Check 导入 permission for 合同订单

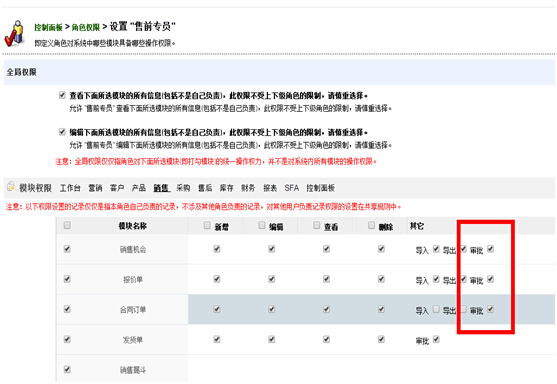click(x=436, y=309)
